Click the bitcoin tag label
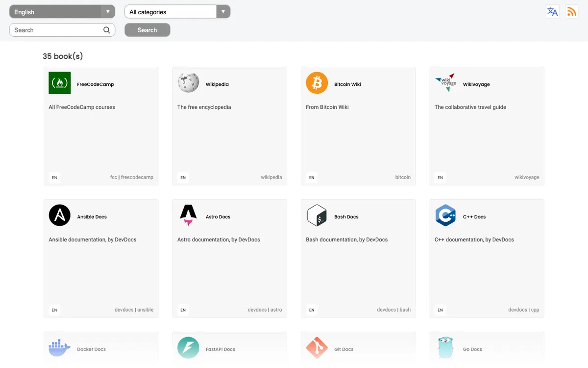The image size is (588, 368). pos(403,177)
